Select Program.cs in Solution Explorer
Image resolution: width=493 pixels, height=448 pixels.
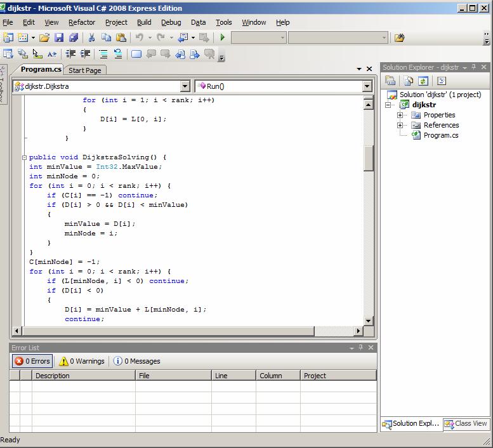(441, 135)
